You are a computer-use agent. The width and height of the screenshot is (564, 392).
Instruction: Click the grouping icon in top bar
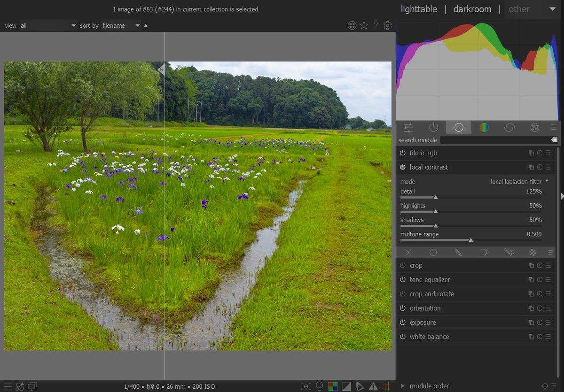coord(352,25)
